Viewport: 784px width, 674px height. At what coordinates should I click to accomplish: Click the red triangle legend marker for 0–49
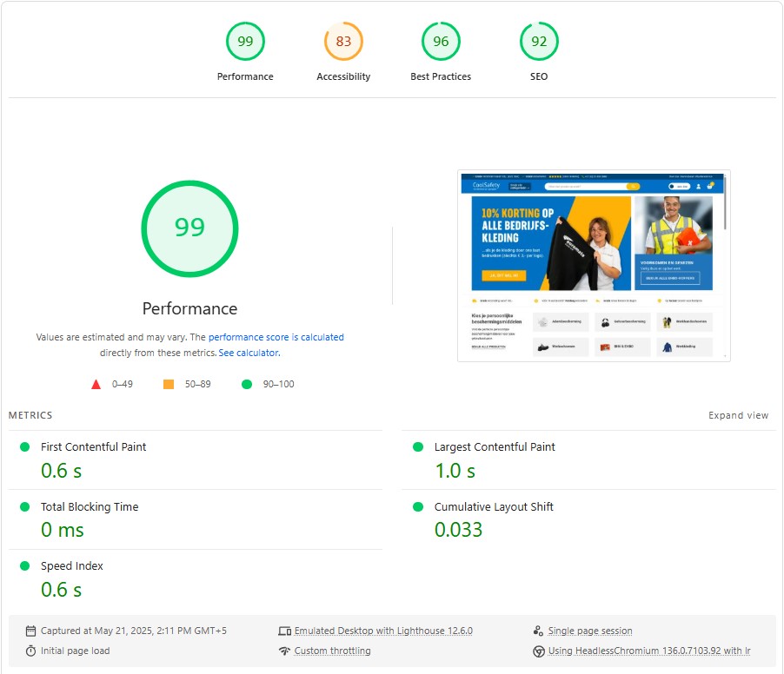click(96, 383)
